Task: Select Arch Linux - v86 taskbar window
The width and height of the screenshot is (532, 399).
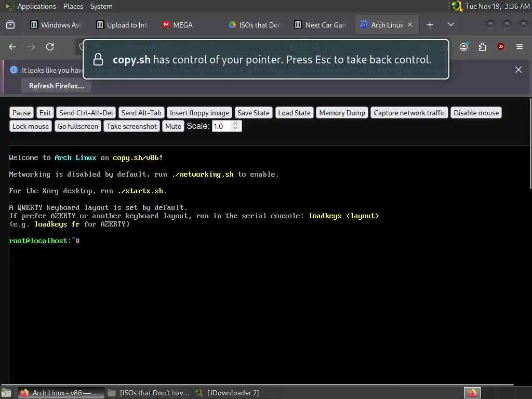Action: coord(60,393)
